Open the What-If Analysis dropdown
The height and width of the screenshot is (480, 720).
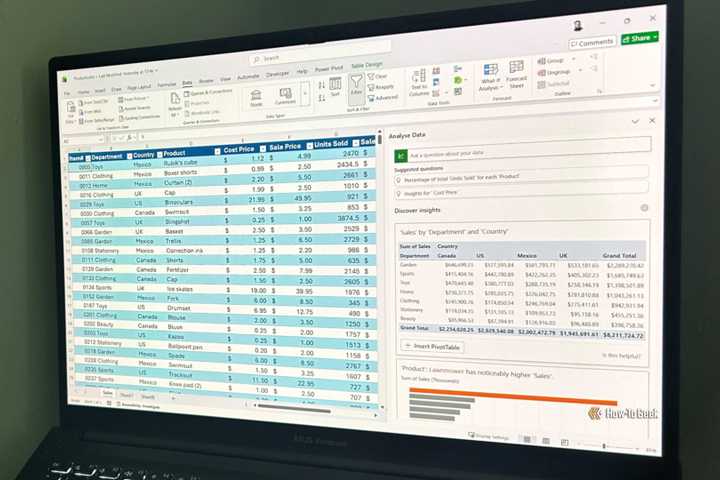pos(490,77)
